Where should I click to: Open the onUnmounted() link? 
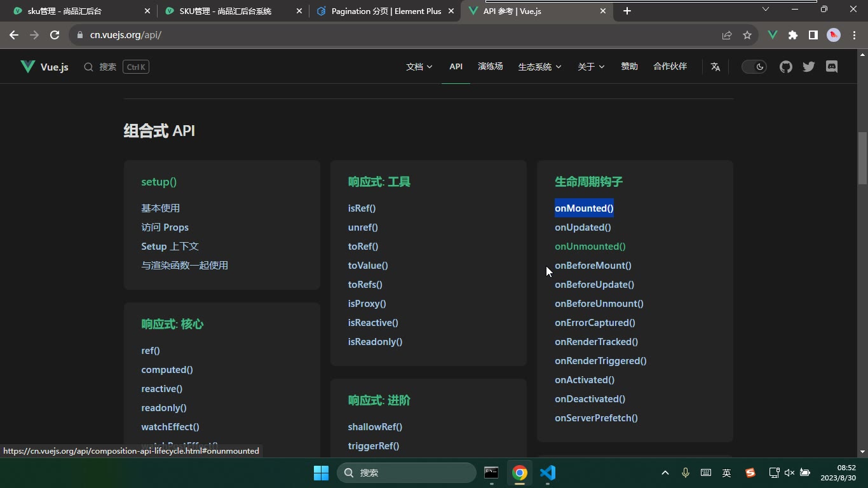(x=590, y=247)
